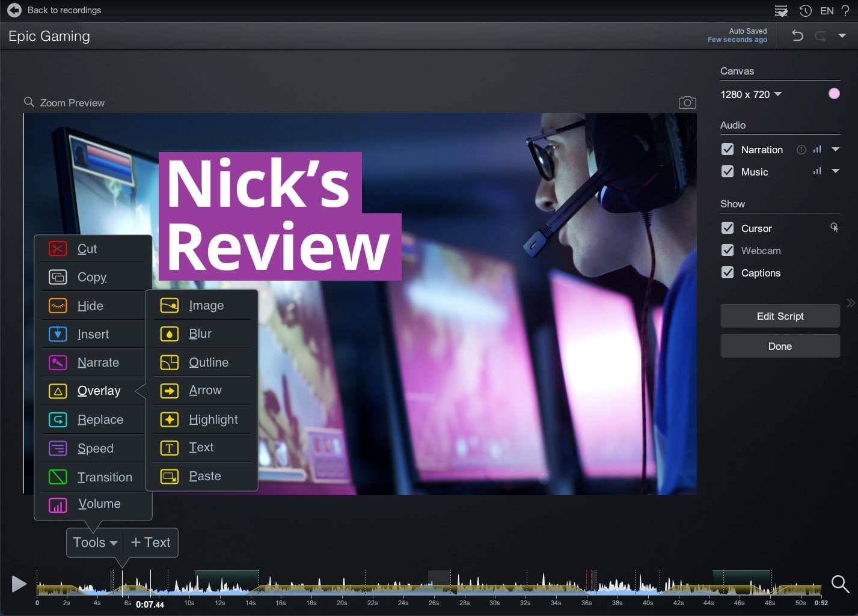This screenshot has width=858, height=616.
Task: Toggle the Cursor show checkbox
Action: point(728,228)
